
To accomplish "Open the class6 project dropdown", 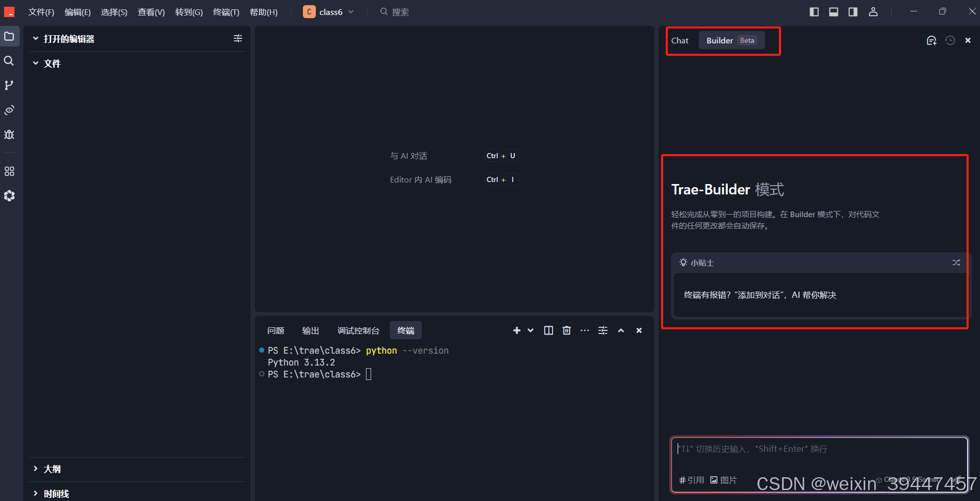I will 329,11.
